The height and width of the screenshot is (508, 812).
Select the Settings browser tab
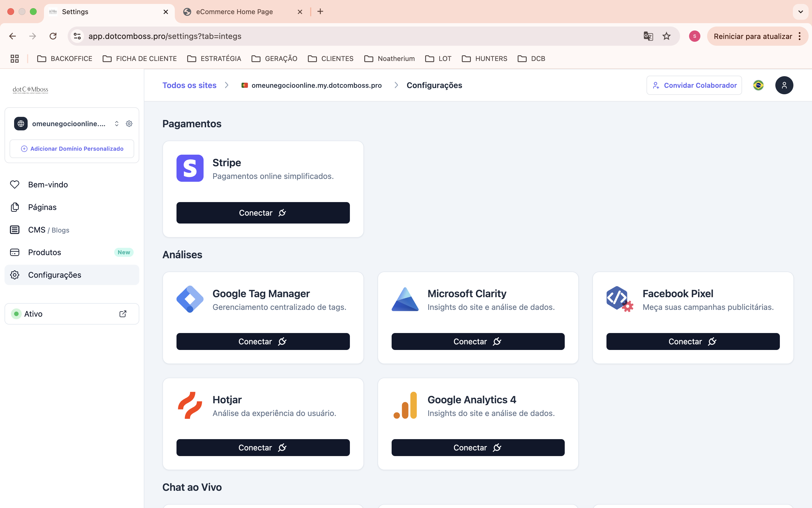[x=109, y=12]
